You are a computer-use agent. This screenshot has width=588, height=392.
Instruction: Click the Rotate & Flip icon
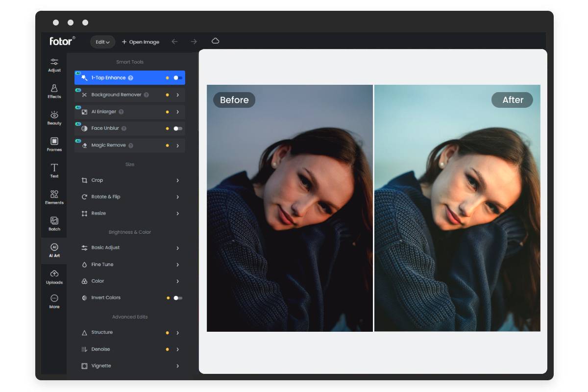[84, 197]
